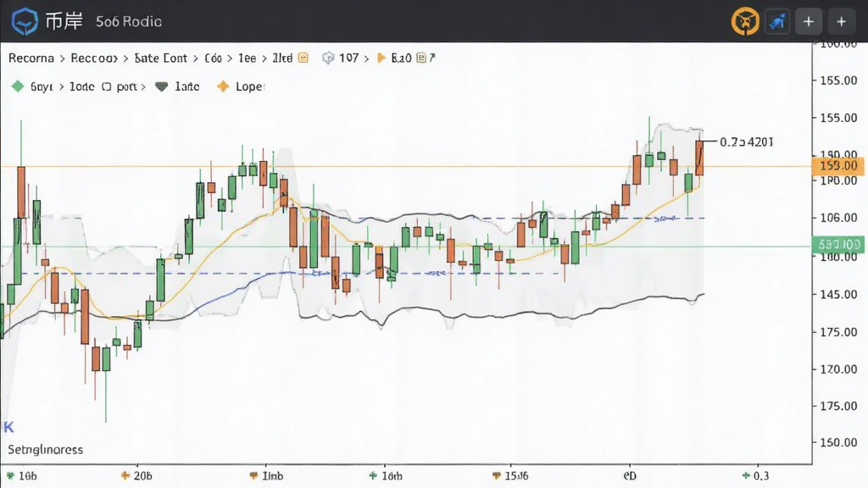Open the 'Iled' breadcrumb item
Image resolution: width=868 pixels, height=488 pixels.
(282, 58)
